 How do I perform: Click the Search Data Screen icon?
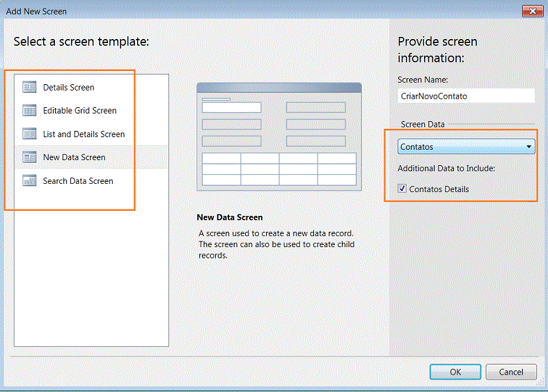click(29, 180)
